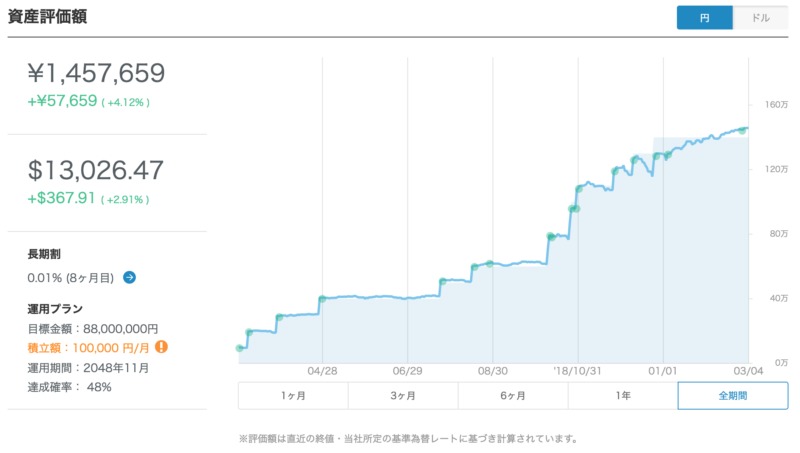The height and width of the screenshot is (453, 800).
Task: Click the latest deposit marker near 03/04
Action: [742, 131]
